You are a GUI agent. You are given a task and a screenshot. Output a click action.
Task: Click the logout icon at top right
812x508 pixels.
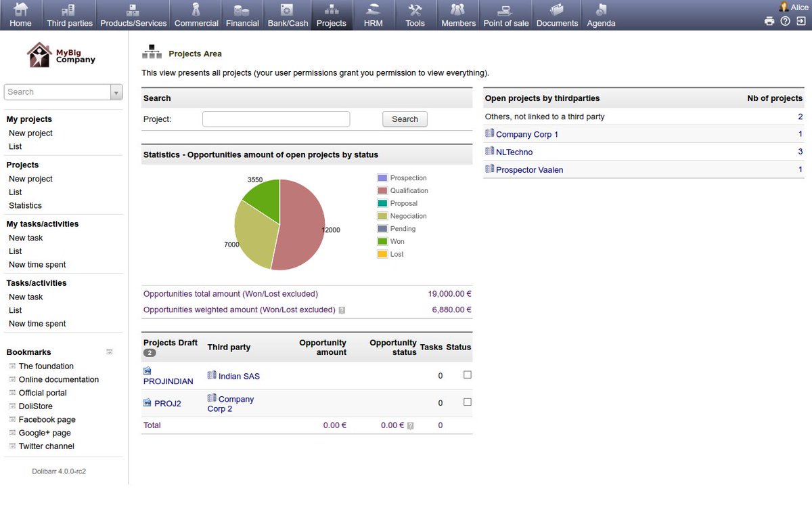point(800,21)
